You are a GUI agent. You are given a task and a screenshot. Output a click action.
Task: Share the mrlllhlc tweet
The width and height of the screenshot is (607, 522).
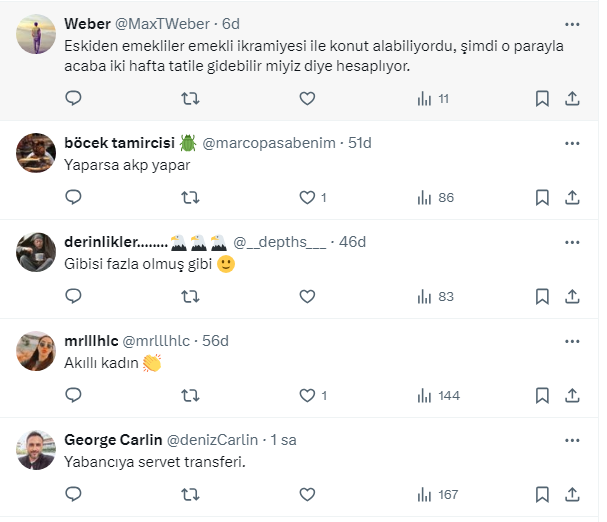[572, 395]
